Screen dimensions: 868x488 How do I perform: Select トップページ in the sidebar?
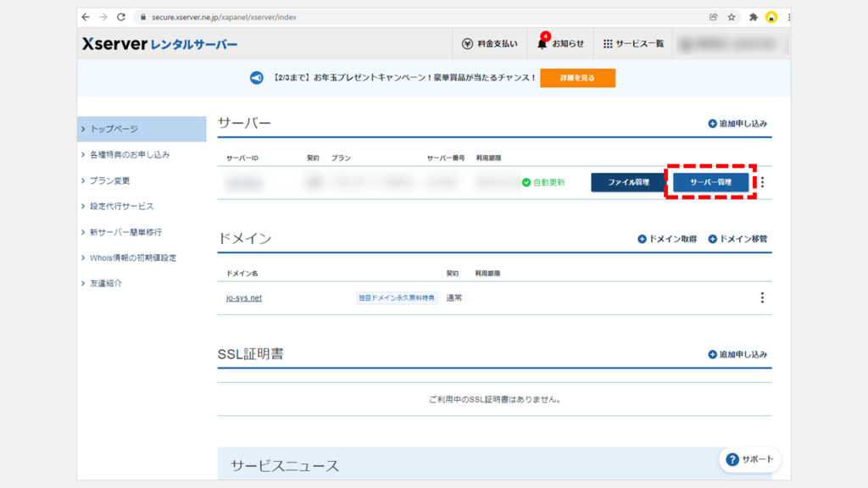pyautogui.click(x=114, y=129)
